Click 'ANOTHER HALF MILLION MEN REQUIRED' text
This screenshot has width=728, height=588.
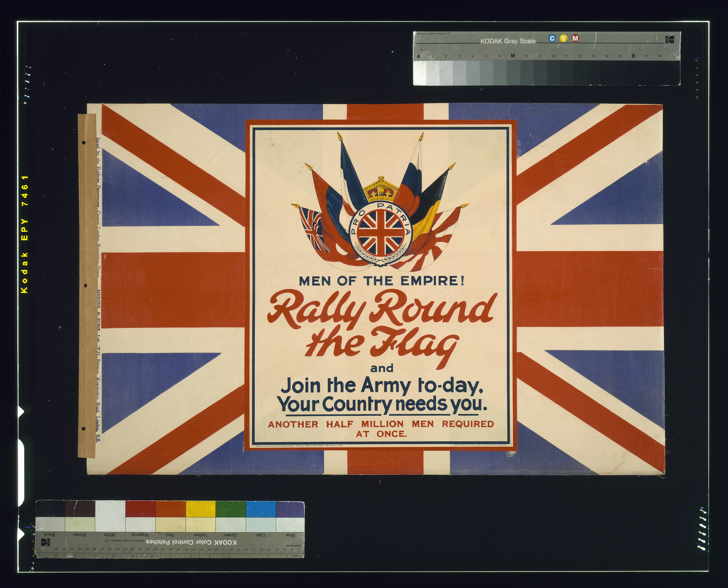pyautogui.click(x=381, y=424)
